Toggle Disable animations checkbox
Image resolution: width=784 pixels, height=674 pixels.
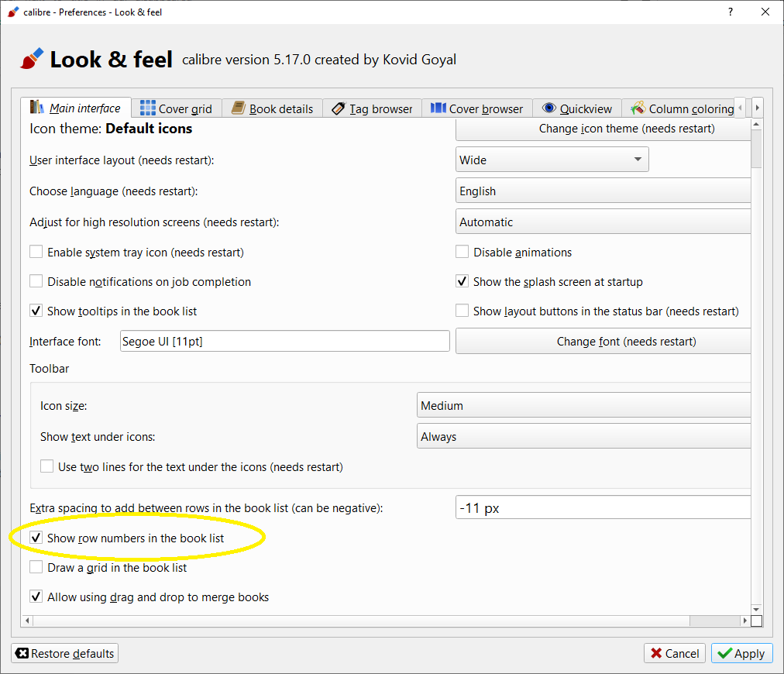pos(462,252)
